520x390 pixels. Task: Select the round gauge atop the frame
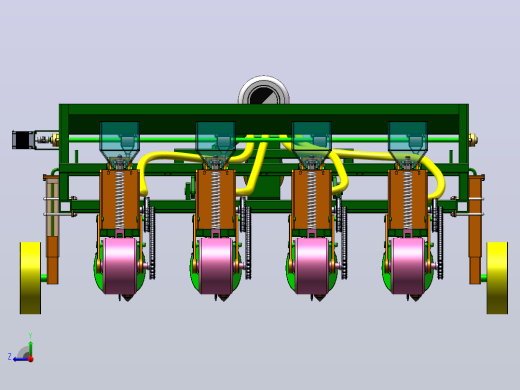pyautogui.click(x=264, y=90)
